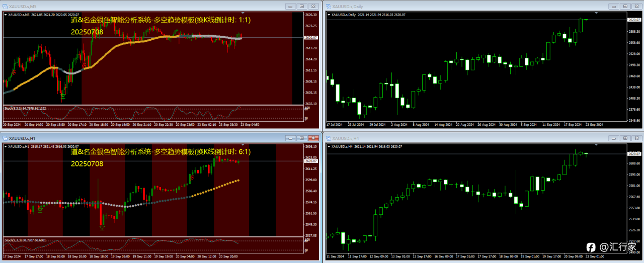
Task: Close the XAUUSD.s,H1 chart window
Action: pyautogui.click(x=314, y=138)
